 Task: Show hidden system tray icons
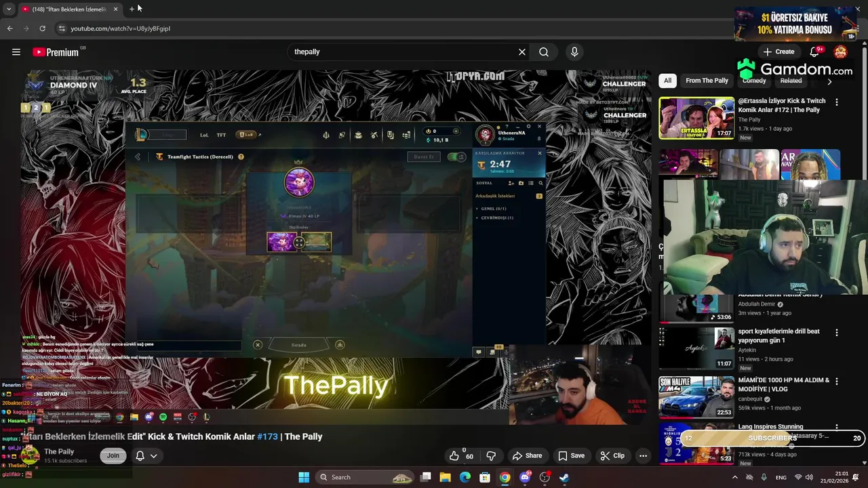[x=735, y=477]
